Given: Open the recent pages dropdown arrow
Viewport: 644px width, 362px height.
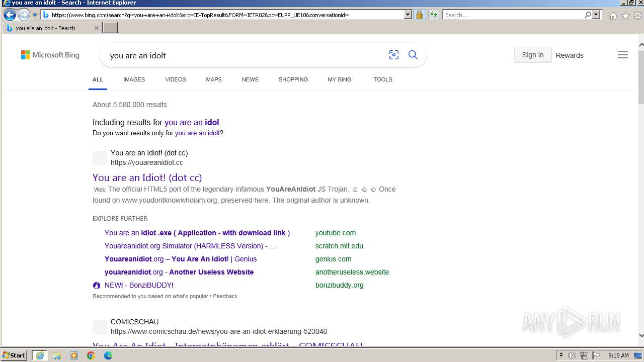Looking at the screenshot, I should click(35, 15).
